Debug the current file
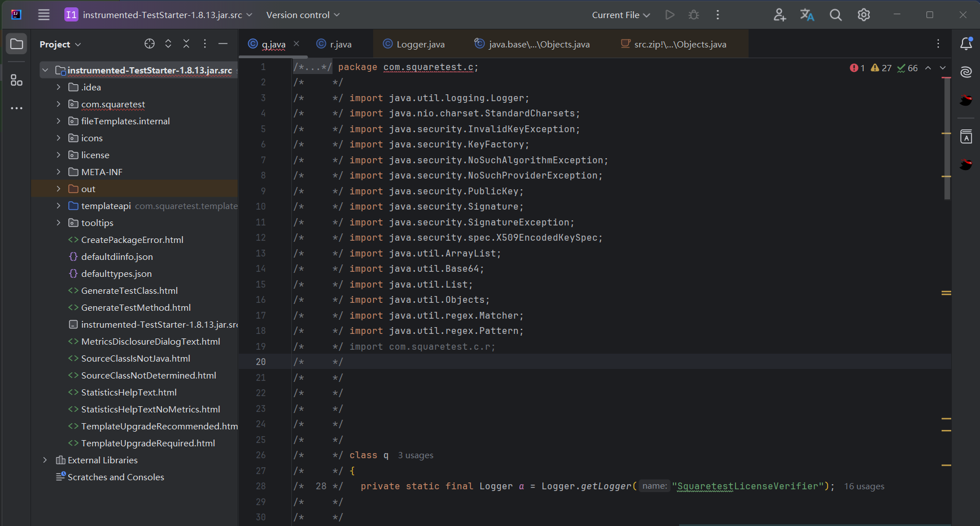980x526 pixels. [x=694, y=15]
